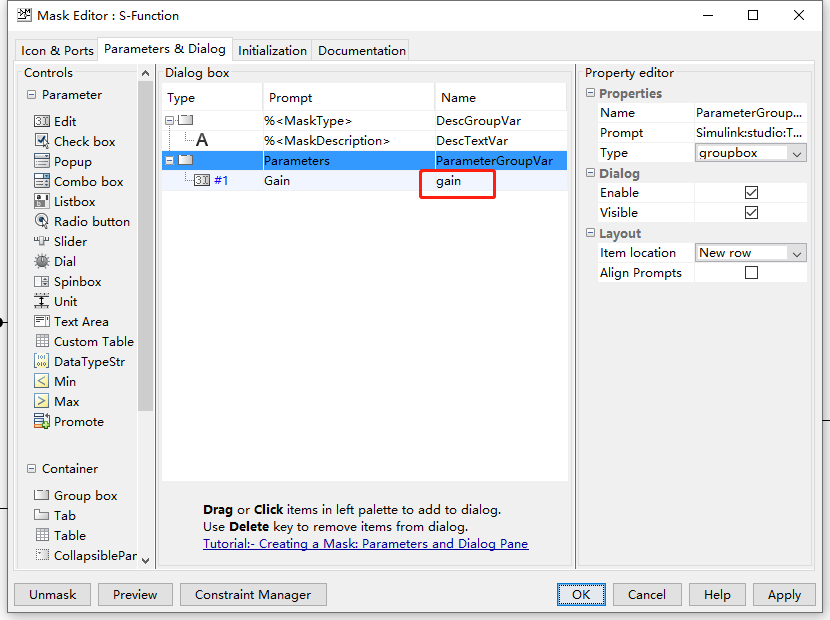Collapse the Parameters group in Dialog box
Image resolution: width=830 pixels, height=620 pixels.
[x=170, y=160]
